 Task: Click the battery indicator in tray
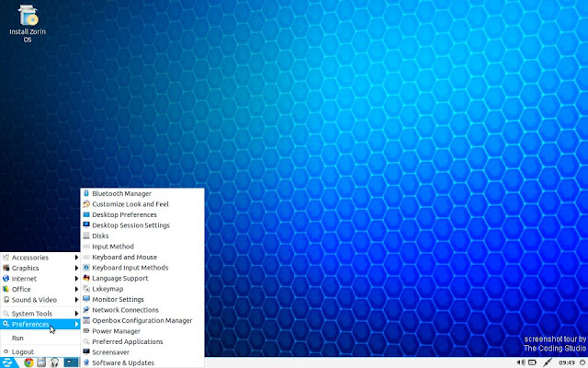click(532, 362)
